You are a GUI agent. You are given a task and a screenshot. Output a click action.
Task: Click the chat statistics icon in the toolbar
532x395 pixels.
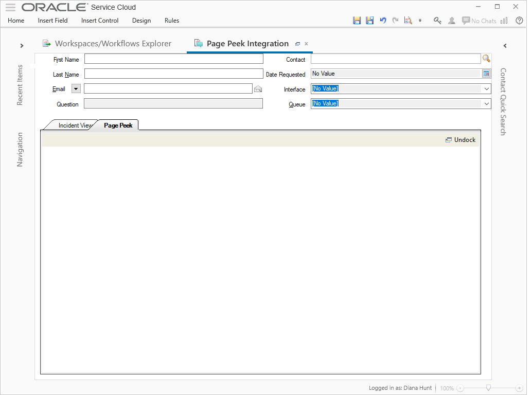coord(504,21)
